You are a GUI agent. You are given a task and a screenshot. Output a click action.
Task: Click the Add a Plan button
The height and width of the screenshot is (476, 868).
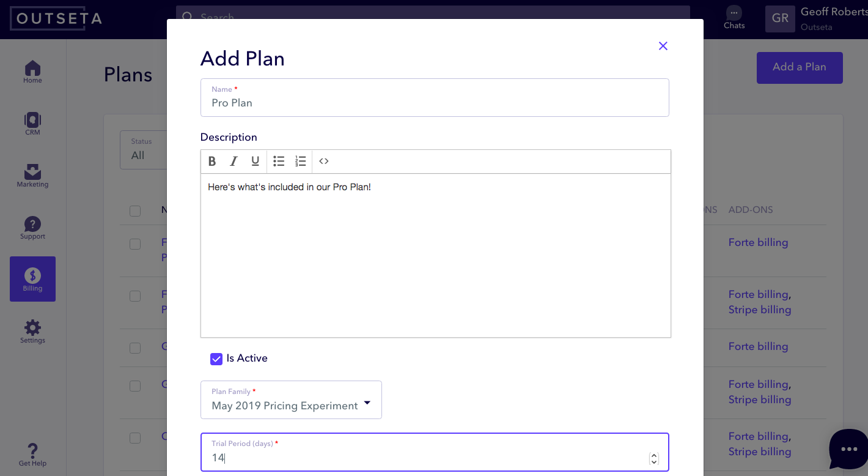800,67
